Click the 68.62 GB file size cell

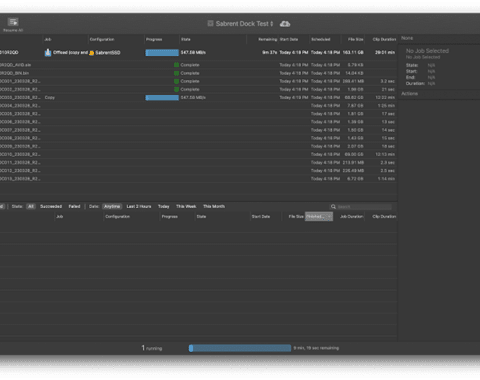(354, 98)
